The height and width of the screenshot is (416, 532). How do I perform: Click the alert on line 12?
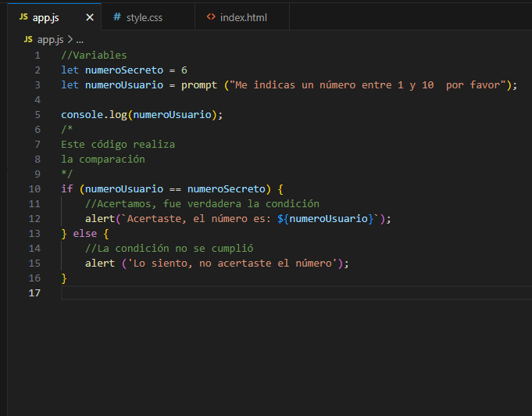(x=100, y=218)
